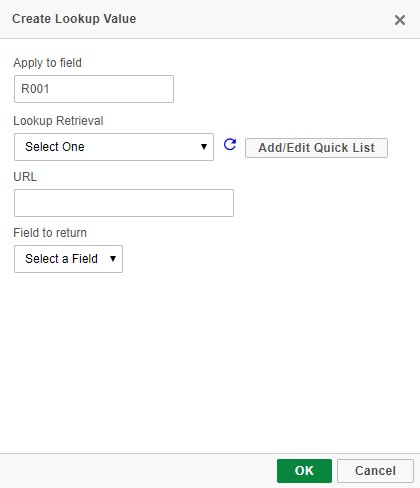This screenshot has height=488, width=420.
Task: Click the 'URL' label text
Action: click(x=25, y=177)
